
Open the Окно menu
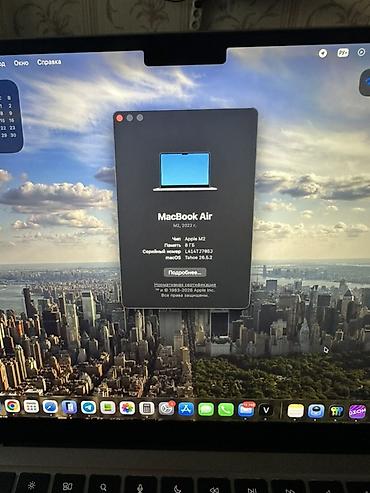click(21, 63)
